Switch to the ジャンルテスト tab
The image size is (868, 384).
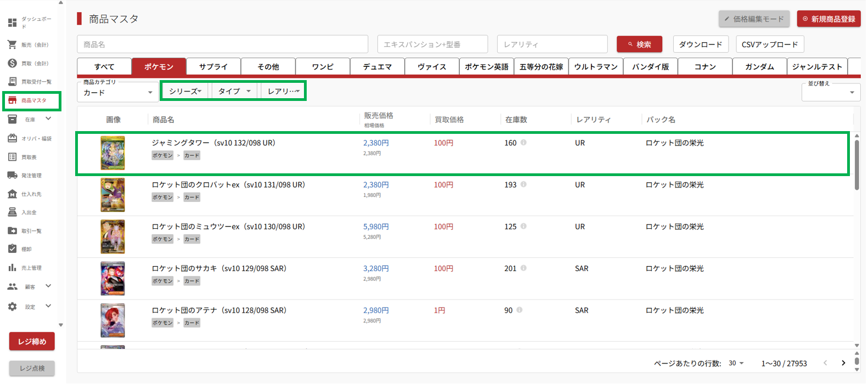point(817,66)
